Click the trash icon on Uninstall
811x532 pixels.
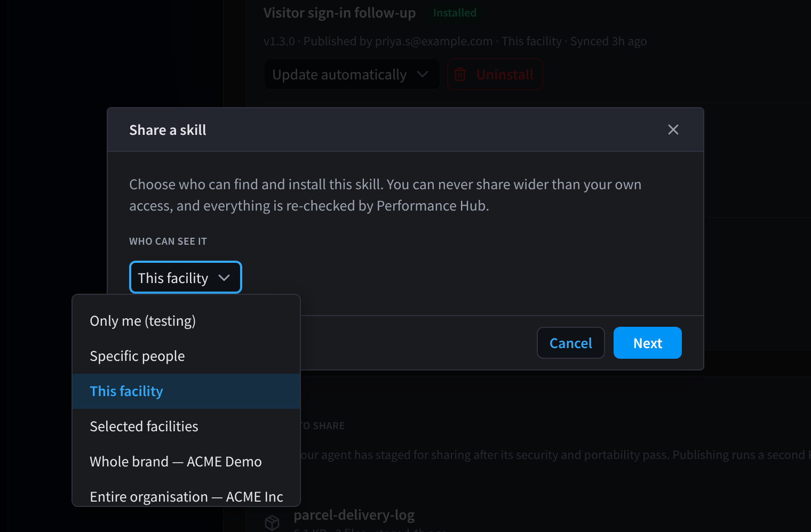click(x=460, y=75)
